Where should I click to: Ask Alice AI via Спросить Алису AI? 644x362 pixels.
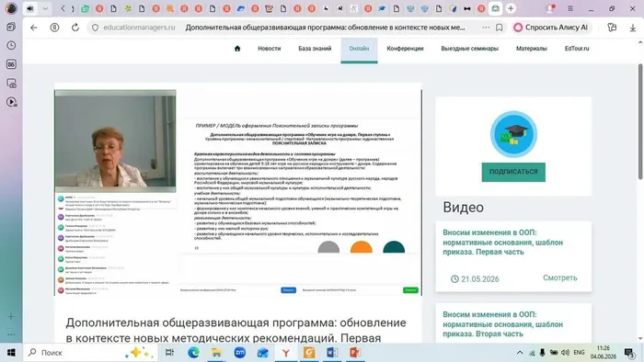551,28
